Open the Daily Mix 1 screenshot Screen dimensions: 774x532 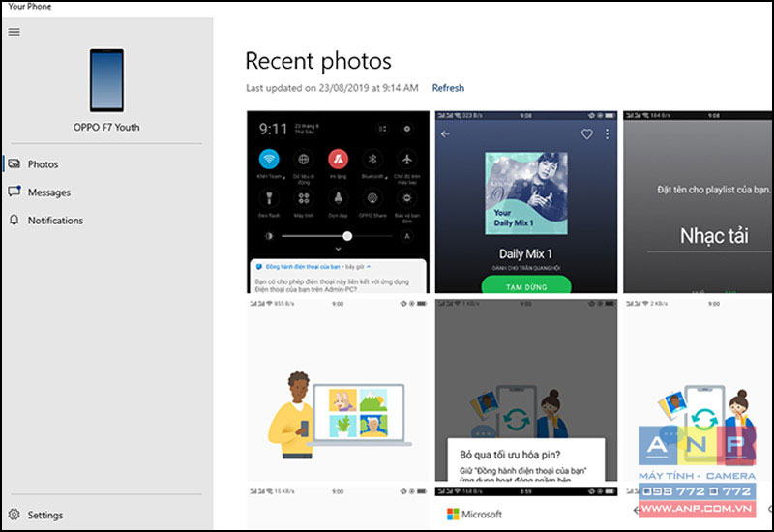click(526, 202)
